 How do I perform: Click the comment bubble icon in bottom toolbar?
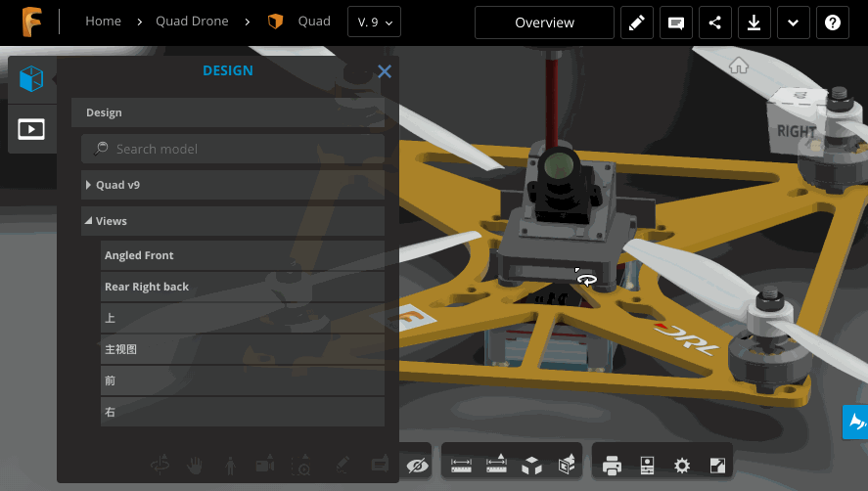(380, 464)
